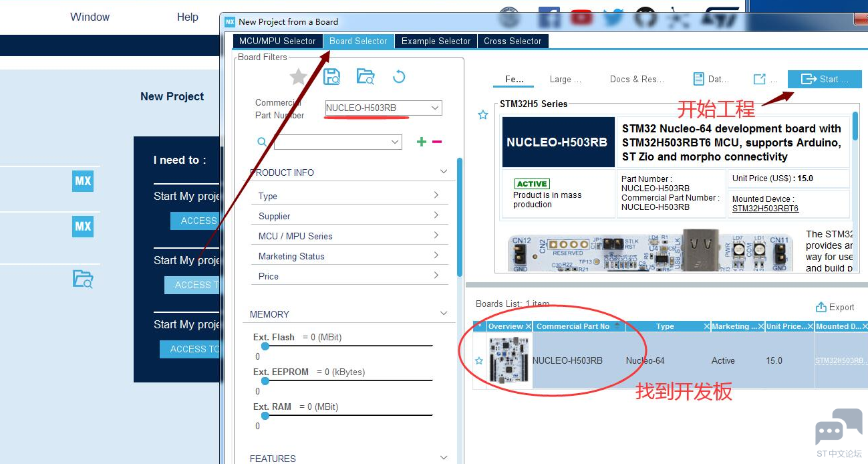Remove a search criterion with the pink minus icon

(x=437, y=142)
